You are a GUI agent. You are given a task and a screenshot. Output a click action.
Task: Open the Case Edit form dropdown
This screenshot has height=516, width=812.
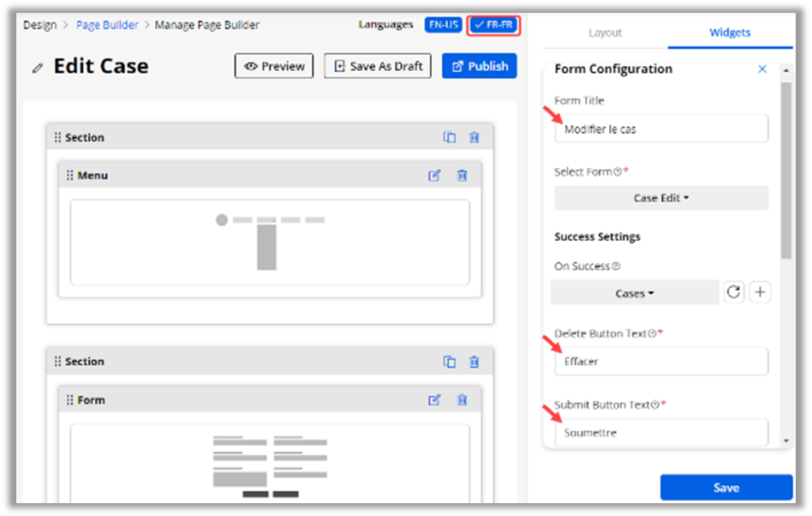661,198
